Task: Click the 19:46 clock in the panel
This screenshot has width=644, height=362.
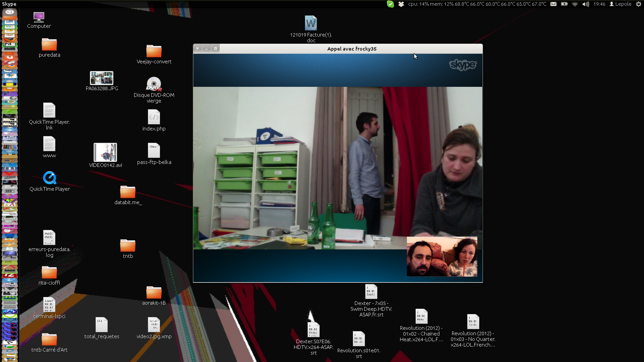Action: (x=599, y=4)
